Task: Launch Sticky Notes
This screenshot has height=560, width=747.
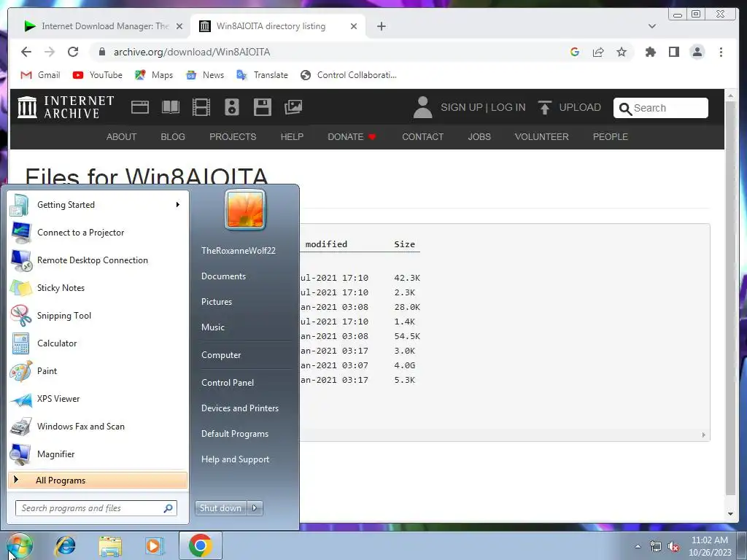Action: pyautogui.click(x=98, y=287)
